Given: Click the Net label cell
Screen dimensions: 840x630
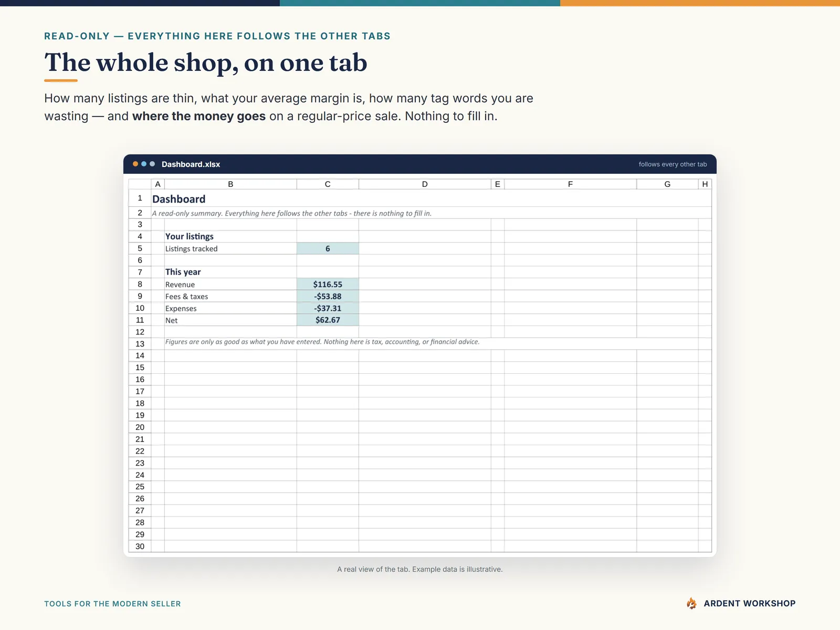Looking at the screenshot, I should tap(230, 320).
